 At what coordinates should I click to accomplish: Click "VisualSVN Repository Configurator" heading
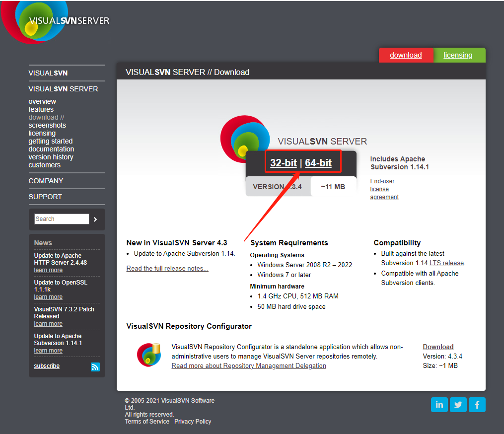click(x=189, y=326)
